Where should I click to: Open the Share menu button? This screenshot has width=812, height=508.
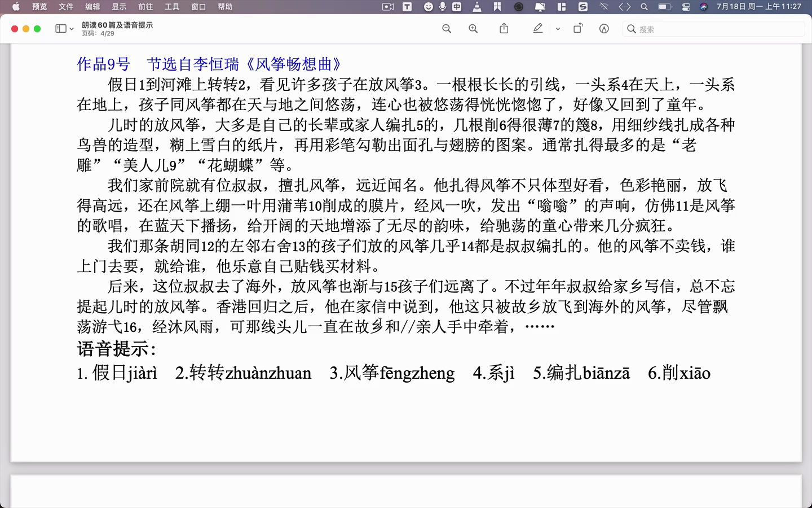pos(504,28)
